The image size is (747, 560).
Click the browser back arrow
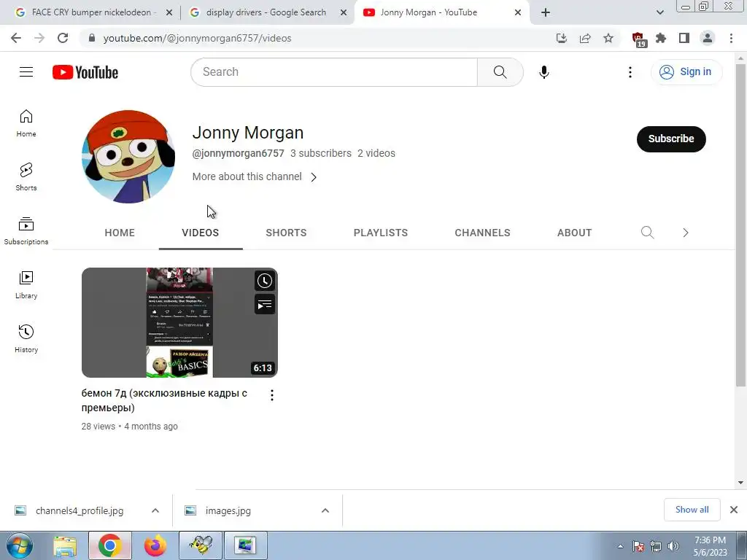tap(16, 38)
